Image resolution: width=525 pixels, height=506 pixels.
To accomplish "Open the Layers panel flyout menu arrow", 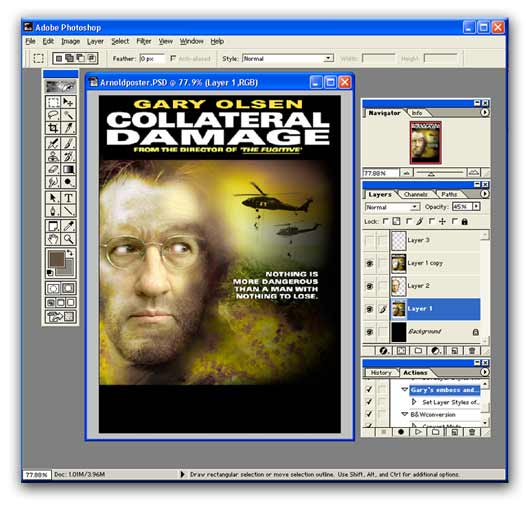I will point(484,194).
